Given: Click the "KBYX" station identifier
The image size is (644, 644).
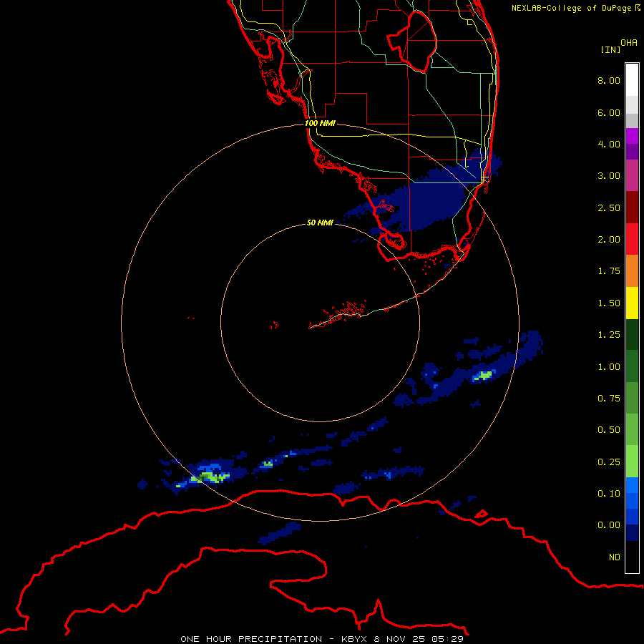Looking at the screenshot, I should tap(355, 639).
